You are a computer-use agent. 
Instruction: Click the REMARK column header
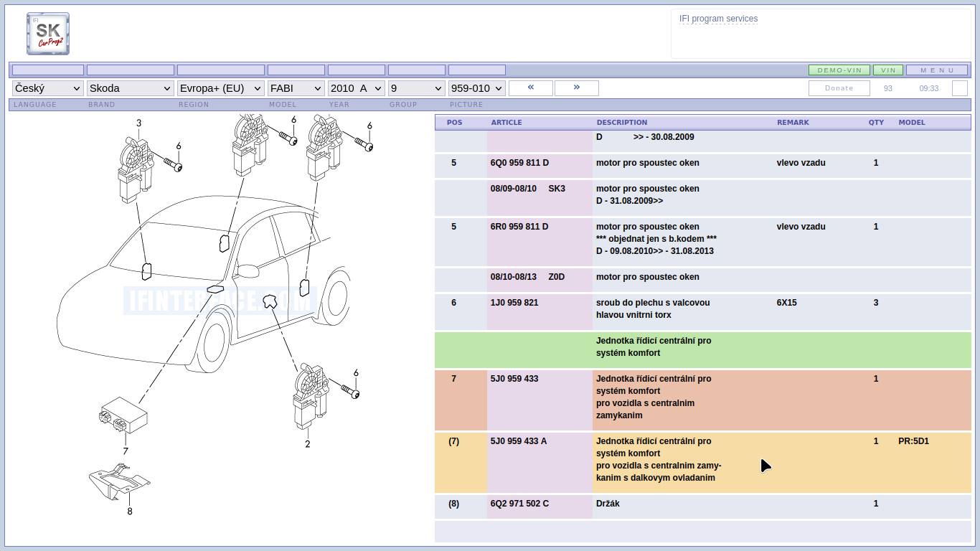click(793, 123)
